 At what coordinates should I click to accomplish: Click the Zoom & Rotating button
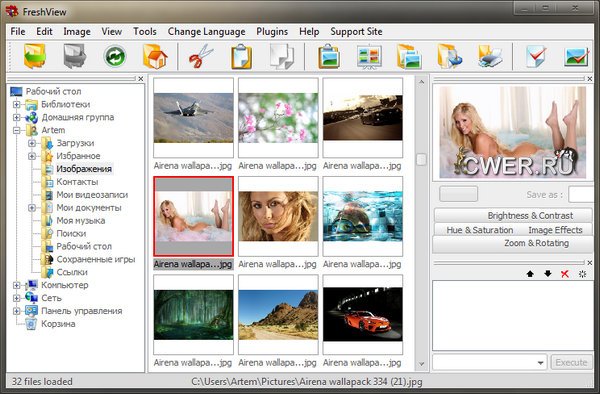pos(513,244)
